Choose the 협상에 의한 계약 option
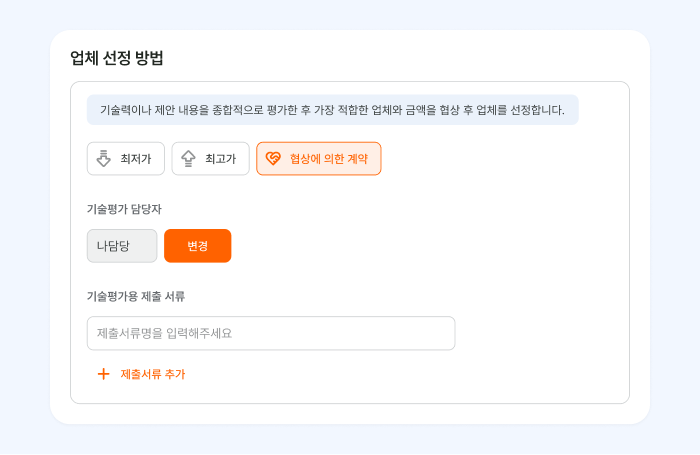Image resolution: width=700 pixels, height=455 pixels. 319,159
